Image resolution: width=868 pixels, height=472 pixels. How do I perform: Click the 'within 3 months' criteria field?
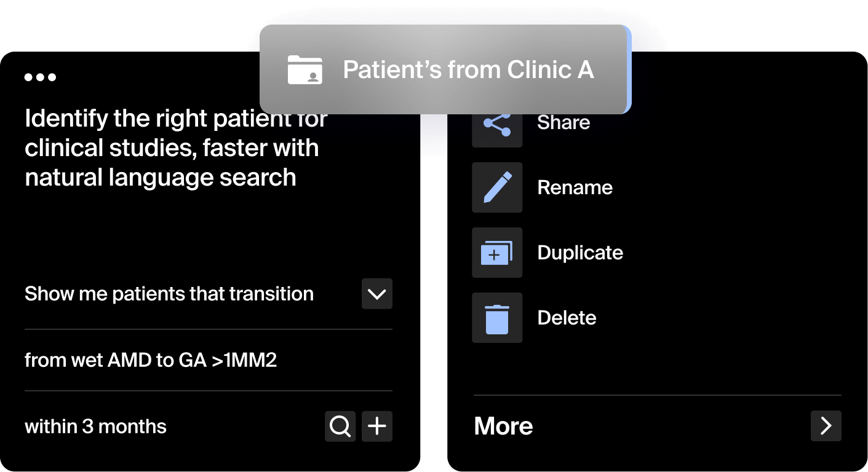[x=95, y=426]
